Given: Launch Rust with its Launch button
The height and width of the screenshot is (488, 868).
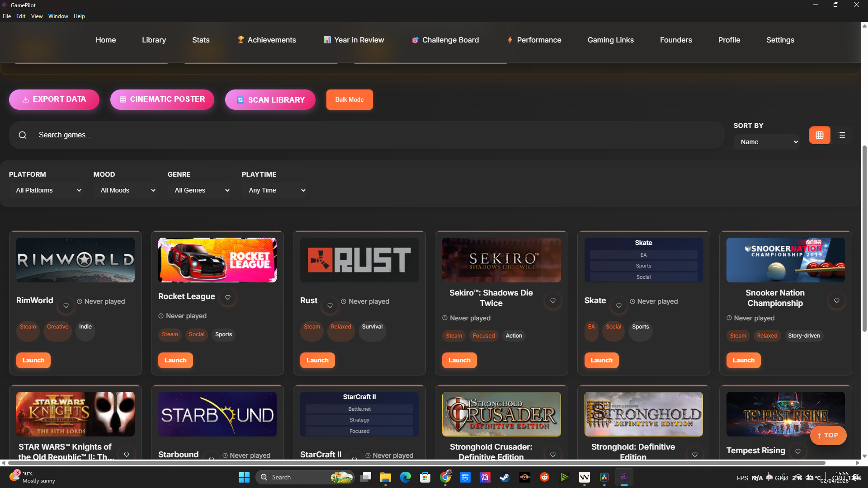Looking at the screenshot, I should 317,360.
